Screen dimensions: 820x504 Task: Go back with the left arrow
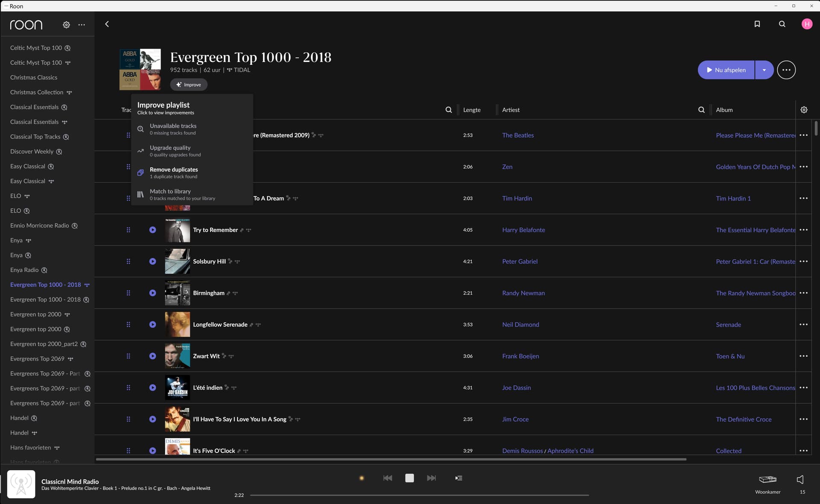107,24
